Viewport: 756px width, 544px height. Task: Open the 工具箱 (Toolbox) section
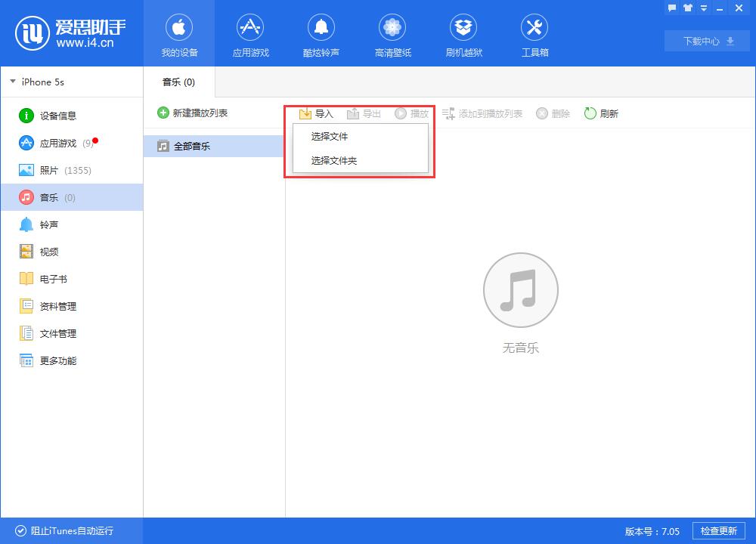point(534,34)
